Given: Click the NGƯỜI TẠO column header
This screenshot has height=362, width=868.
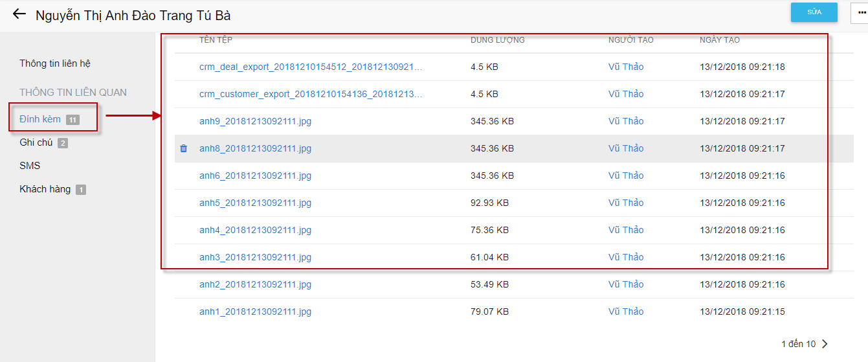Looking at the screenshot, I should click(630, 40).
